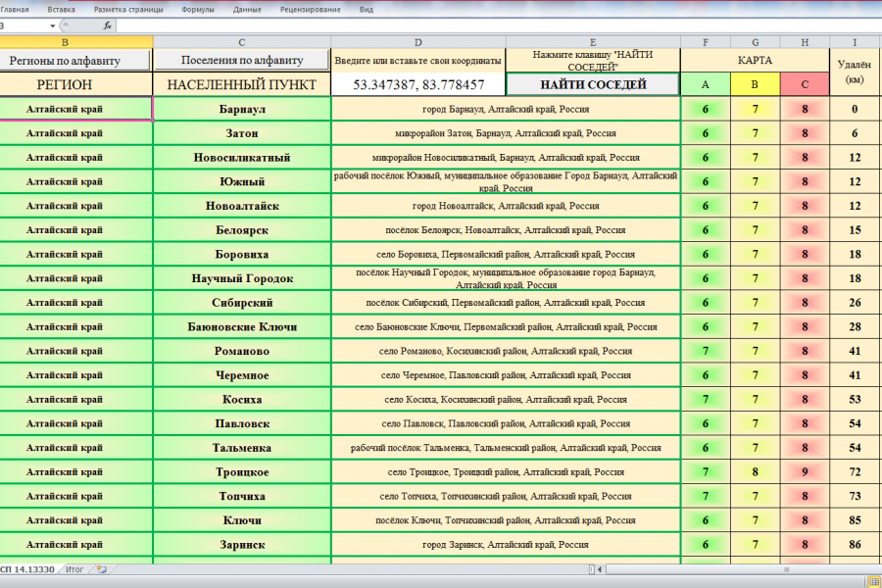Switch to the Рецензирование tab
The image size is (882, 588).
(x=311, y=10)
